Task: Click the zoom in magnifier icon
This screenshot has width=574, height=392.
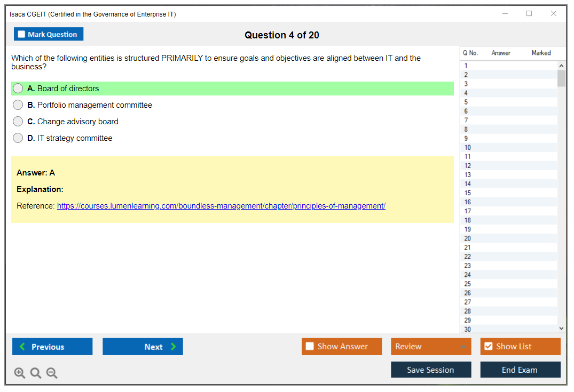Action: tap(20, 373)
